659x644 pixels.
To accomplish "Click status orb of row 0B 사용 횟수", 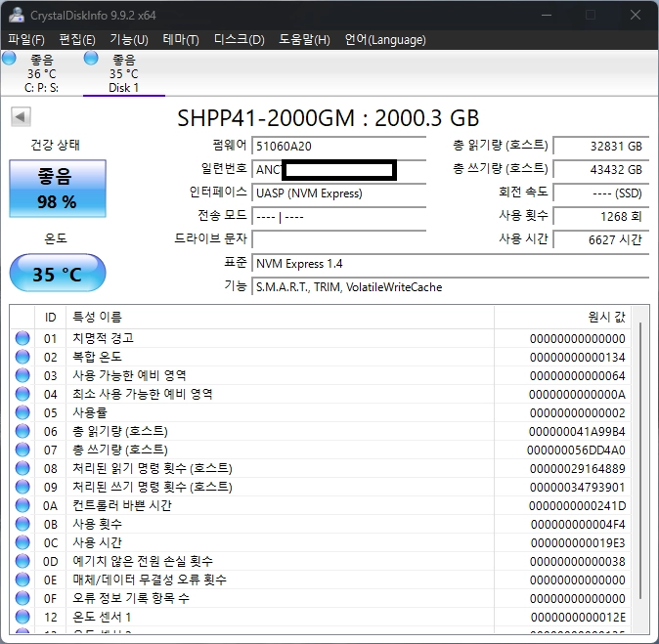I will [22, 524].
